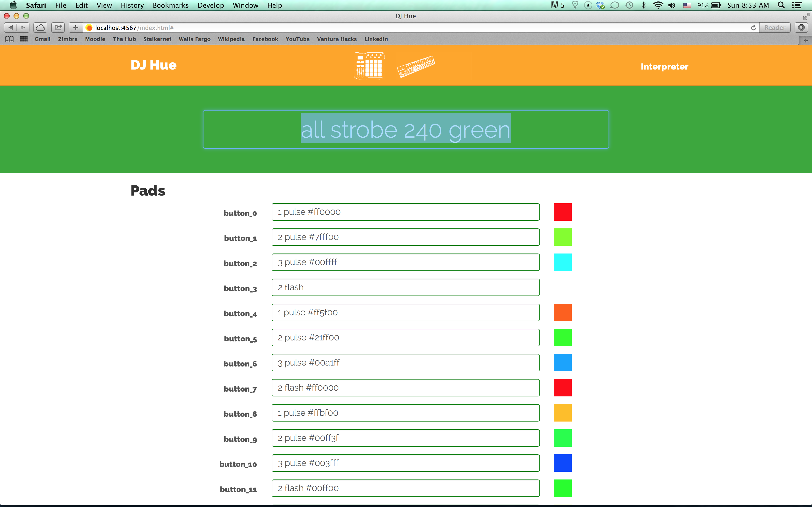Focus the button_3 '2 flash' field
Image resolution: width=812 pixels, height=507 pixels.
coord(405,287)
